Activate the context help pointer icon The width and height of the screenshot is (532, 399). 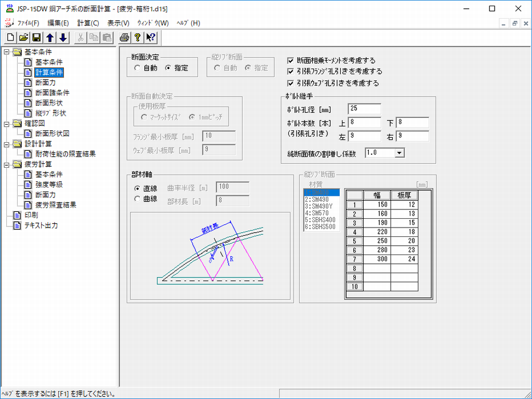pos(151,37)
